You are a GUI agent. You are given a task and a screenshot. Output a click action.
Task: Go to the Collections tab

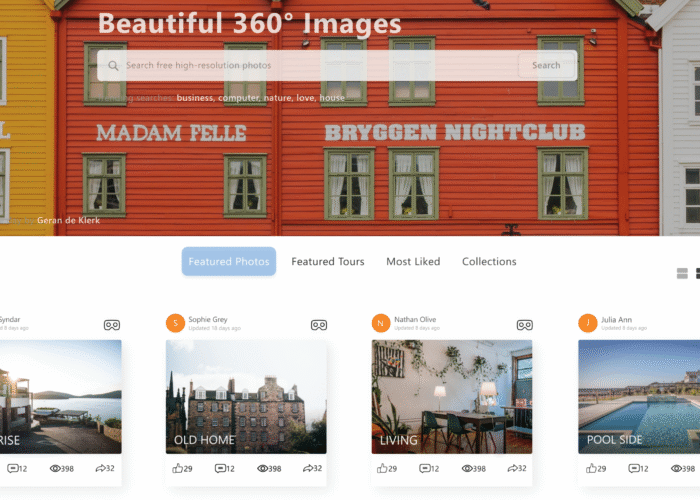(x=489, y=262)
